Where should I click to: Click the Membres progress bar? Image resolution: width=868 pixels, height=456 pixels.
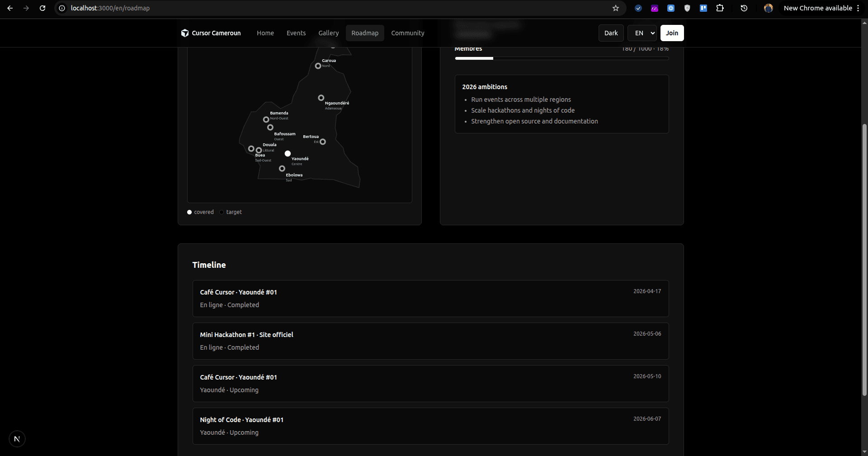point(561,58)
